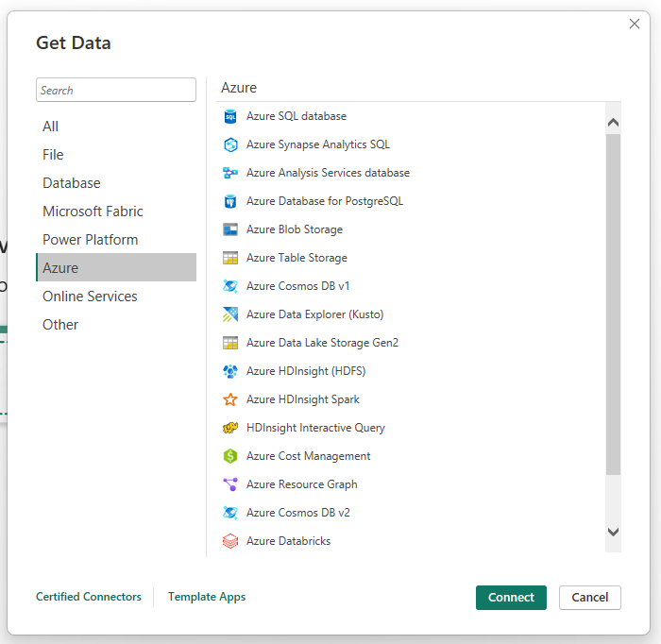Image resolution: width=661 pixels, height=644 pixels.
Task: Select the All category
Action: [116, 127]
